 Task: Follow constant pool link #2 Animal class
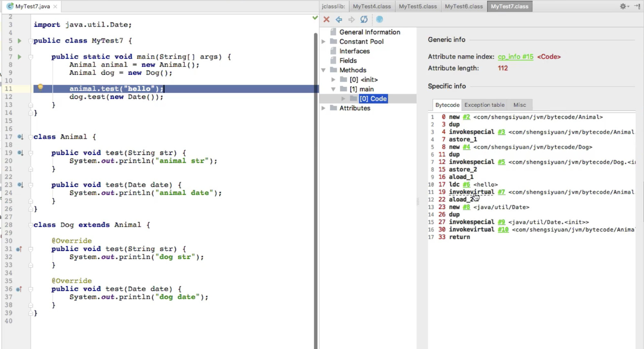pos(466,117)
